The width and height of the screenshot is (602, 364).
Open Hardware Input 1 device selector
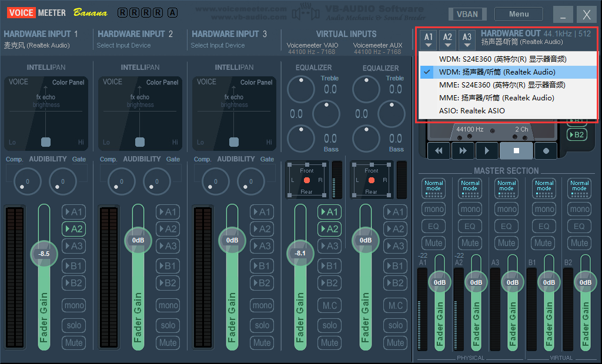[x=37, y=45]
